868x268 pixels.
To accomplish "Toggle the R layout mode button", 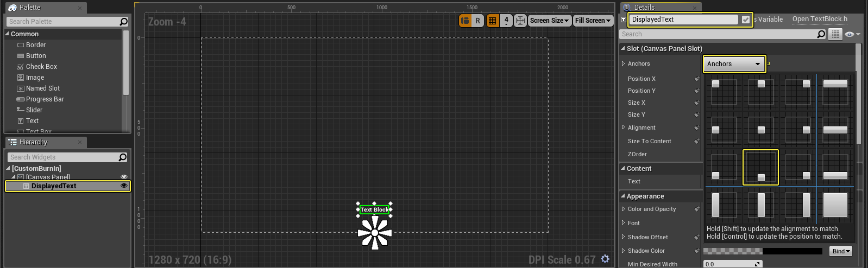I will click(477, 21).
